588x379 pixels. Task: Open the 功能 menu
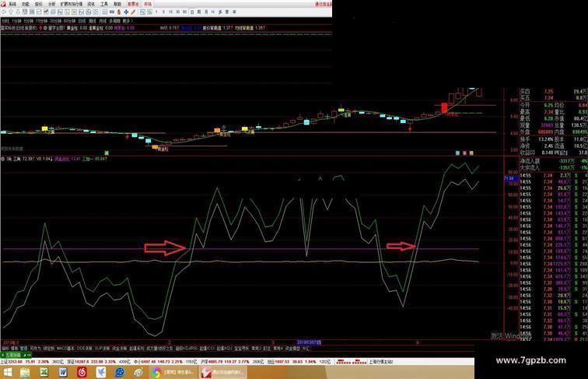click(25, 4)
